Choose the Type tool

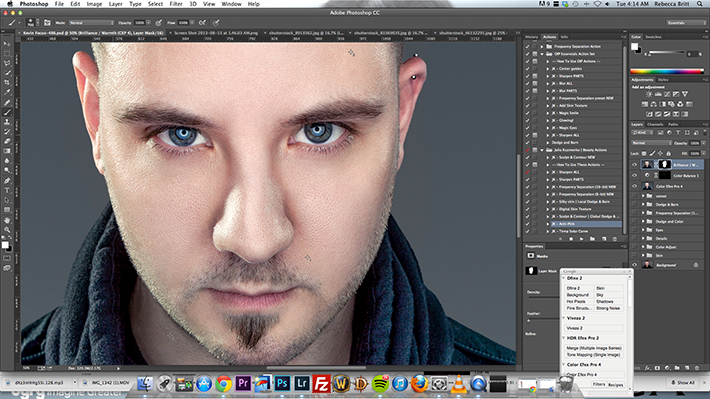[7, 191]
